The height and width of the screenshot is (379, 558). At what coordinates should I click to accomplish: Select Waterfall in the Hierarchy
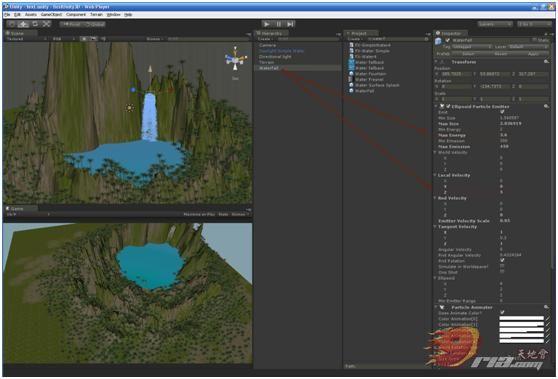[269, 68]
